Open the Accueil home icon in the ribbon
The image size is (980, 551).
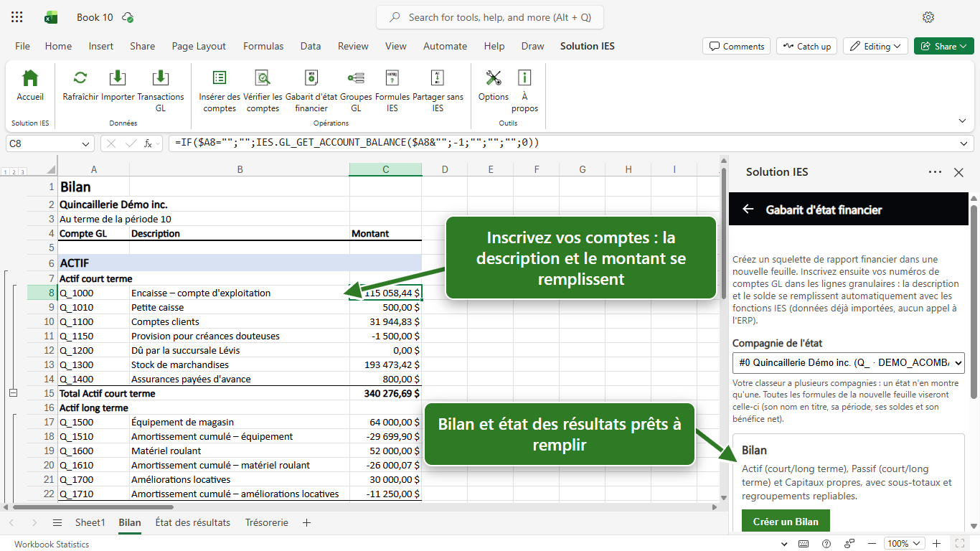coord(30,78)
